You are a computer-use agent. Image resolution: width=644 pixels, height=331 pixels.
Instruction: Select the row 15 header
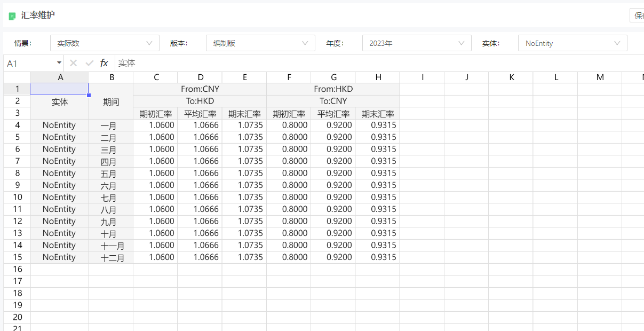tap(17, 257)
